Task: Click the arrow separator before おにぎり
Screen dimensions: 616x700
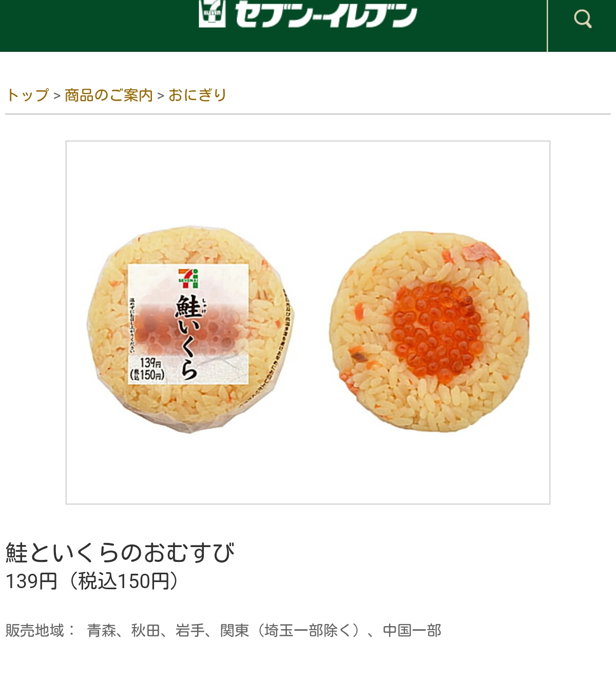Action: click(x=161, y=96)
